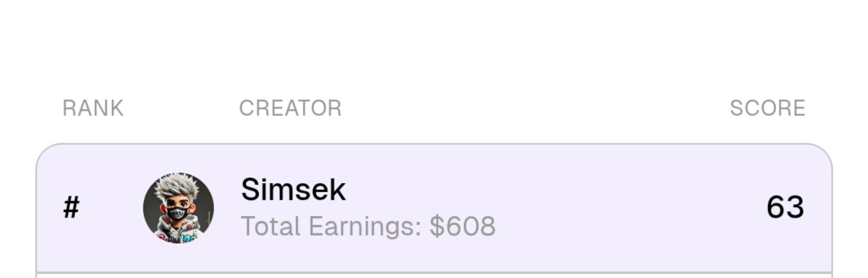Sort leaderboard by RANK column header
This screenshot has width=868, height=278.
point(93,108)
